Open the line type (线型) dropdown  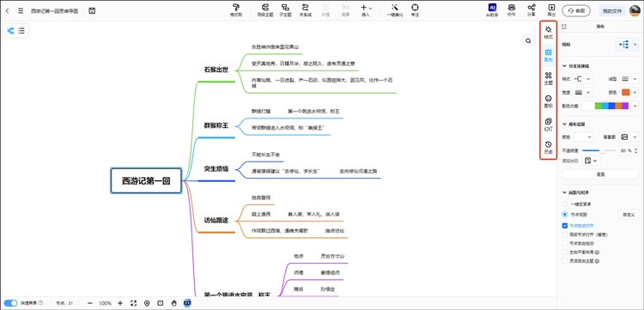point(629,78)
